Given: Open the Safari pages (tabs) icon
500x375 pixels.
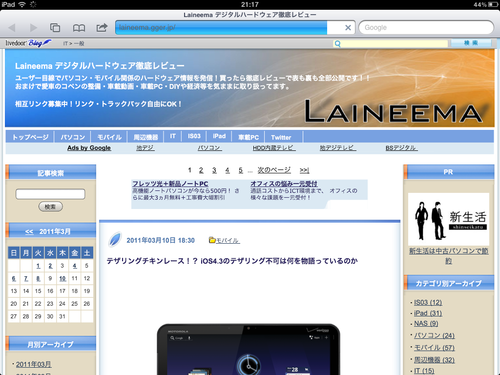Looking at the screenshot, I should pos(55,28).
